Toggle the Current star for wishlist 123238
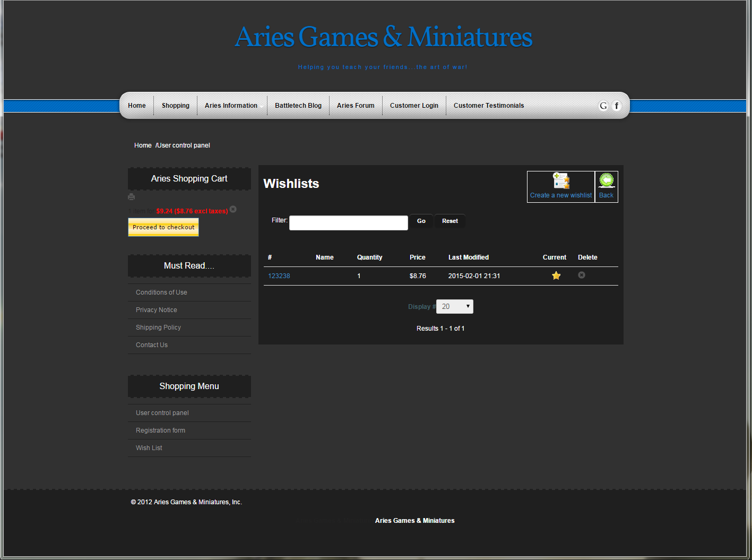The width and height of the screenshot is (752, 560). [x=556, y=275]
